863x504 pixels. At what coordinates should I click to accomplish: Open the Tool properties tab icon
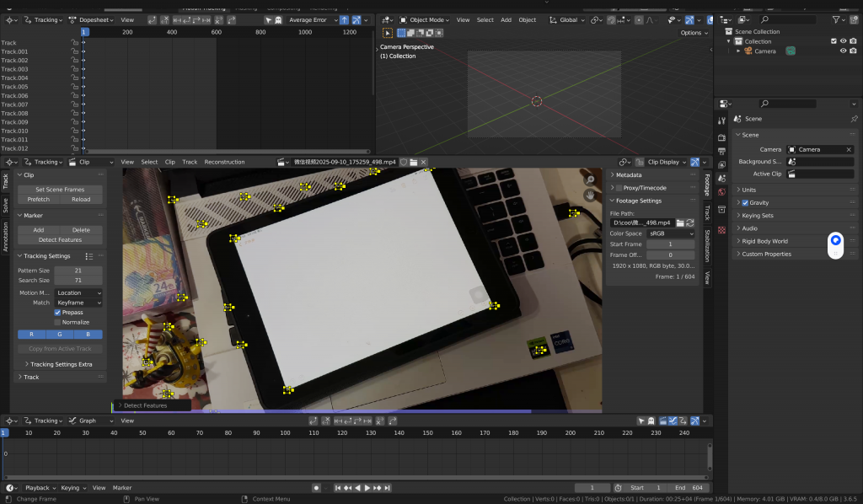[722, 121]
